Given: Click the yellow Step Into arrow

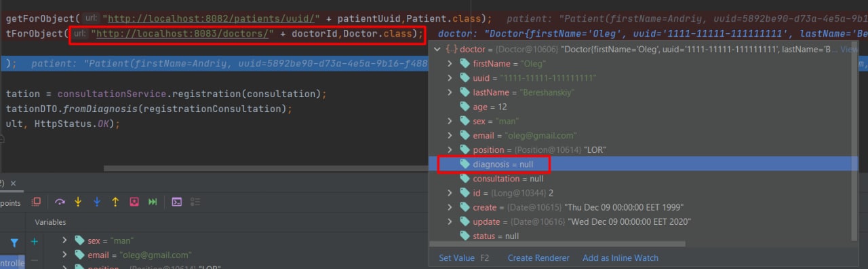Looking at the screenshot, I should (78, 202).
